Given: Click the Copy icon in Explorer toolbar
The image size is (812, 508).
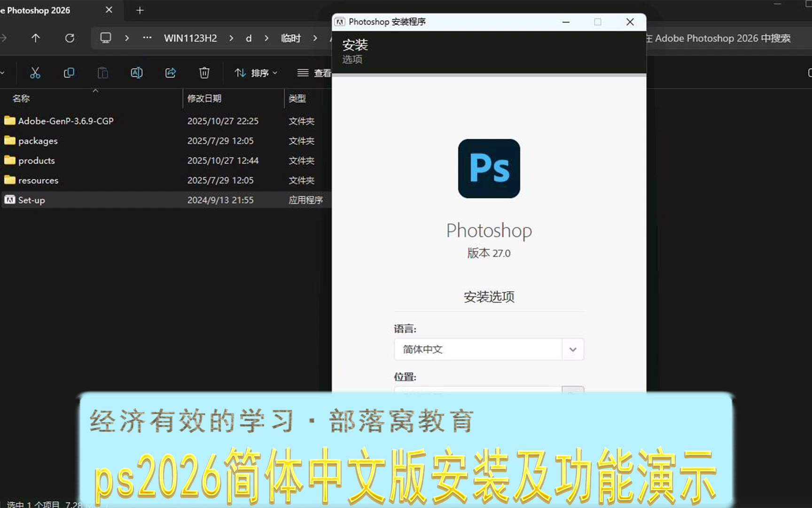Looking at the screenshot, I should (69, 73).
